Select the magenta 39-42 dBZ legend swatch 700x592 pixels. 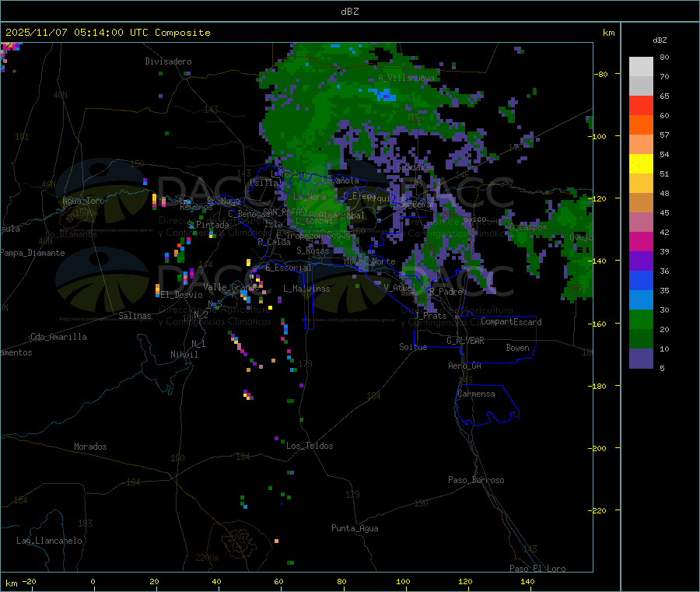pos(641,241)
